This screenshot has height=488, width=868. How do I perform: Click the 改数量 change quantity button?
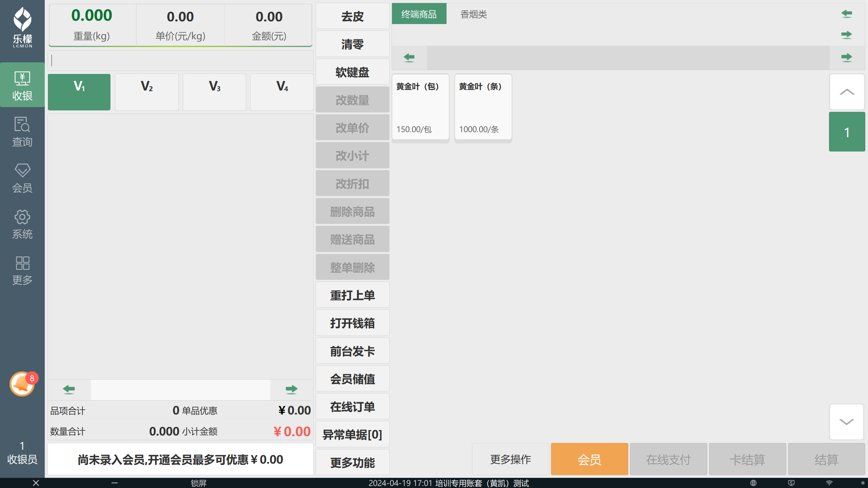353,100
